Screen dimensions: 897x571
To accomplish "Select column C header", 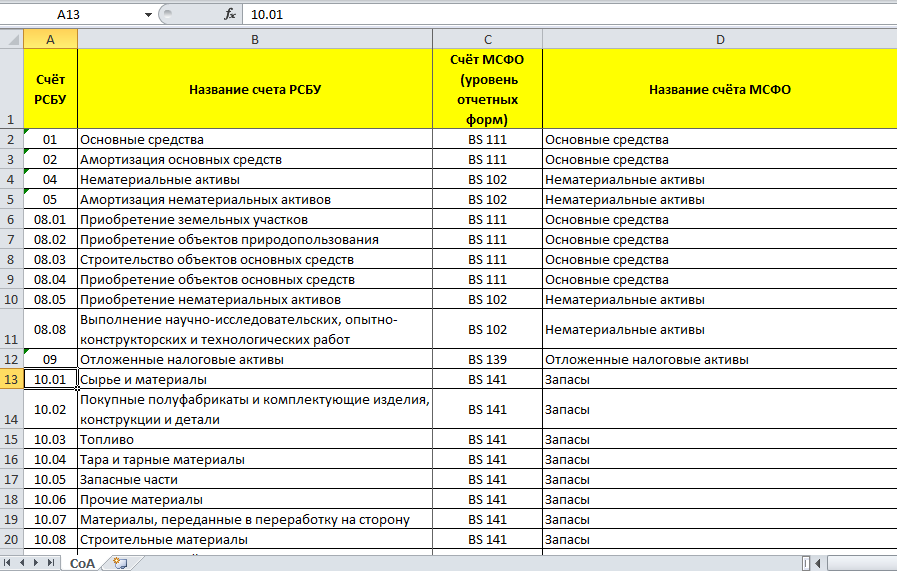I will [x=487, y=39].
